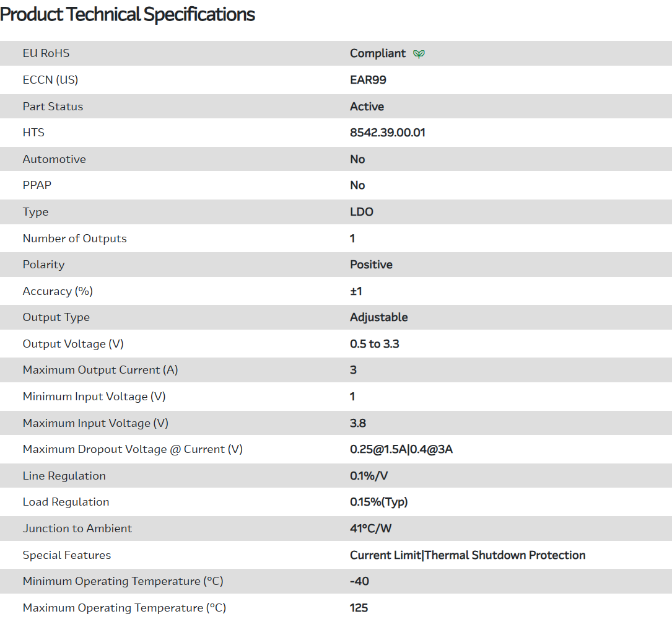Screen dimensions: 672x619
Task: Click the green leaf icon beside Compliant
Action: [419, 54]
